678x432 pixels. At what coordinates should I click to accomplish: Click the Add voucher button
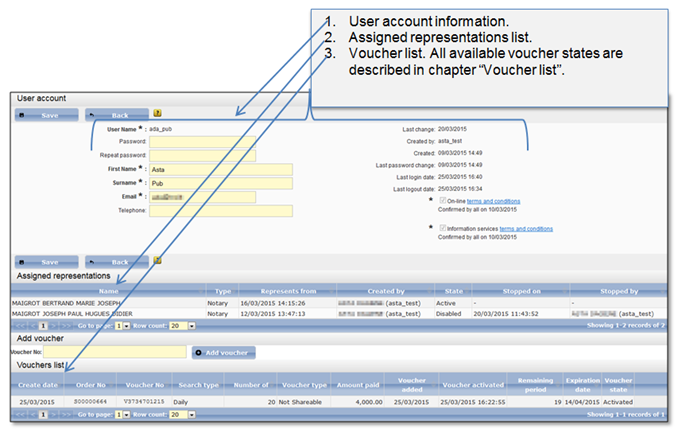(x=224, y=353)
